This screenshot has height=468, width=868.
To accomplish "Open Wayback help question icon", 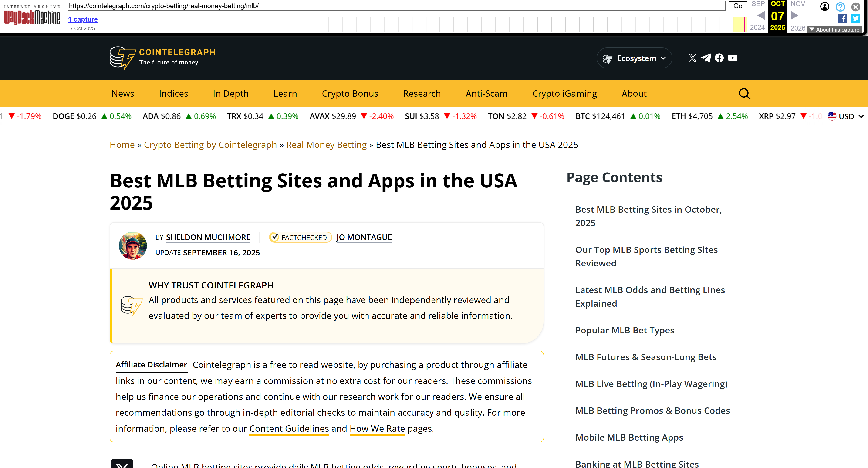I will (840, 6).
